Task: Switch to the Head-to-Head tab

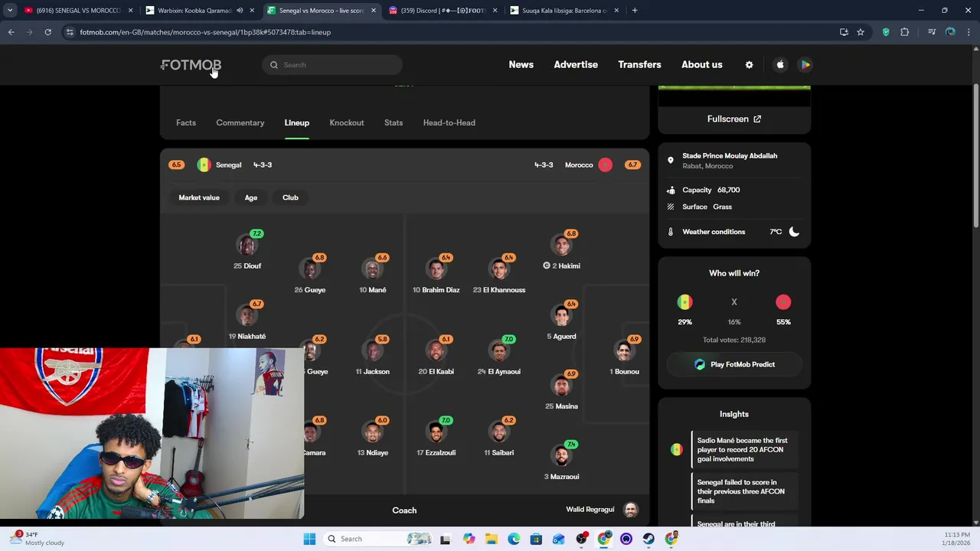Action: [449, 122]
